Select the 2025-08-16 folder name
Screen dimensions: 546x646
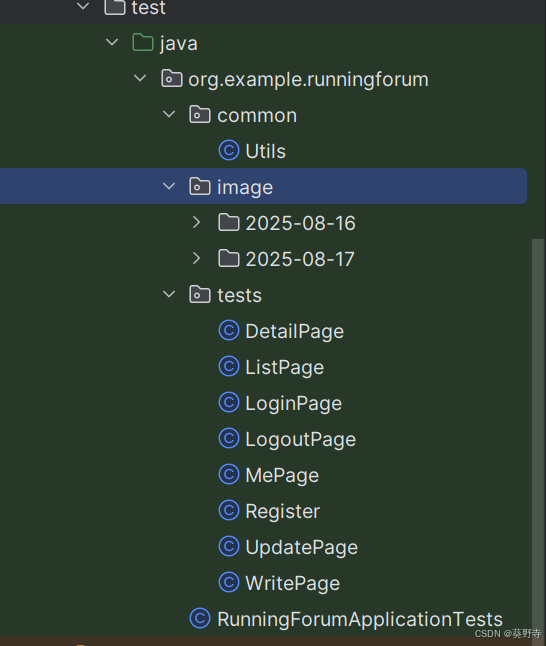tap(300, 223)
